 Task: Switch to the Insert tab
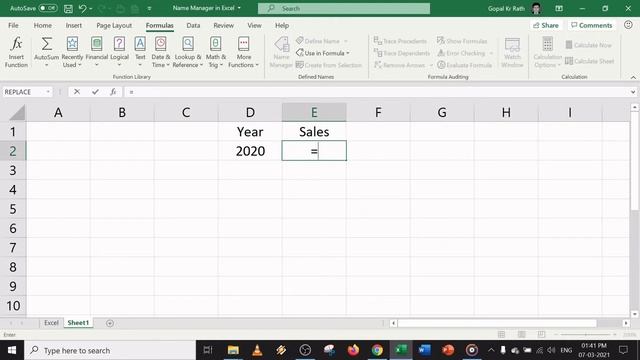(73, 25)
